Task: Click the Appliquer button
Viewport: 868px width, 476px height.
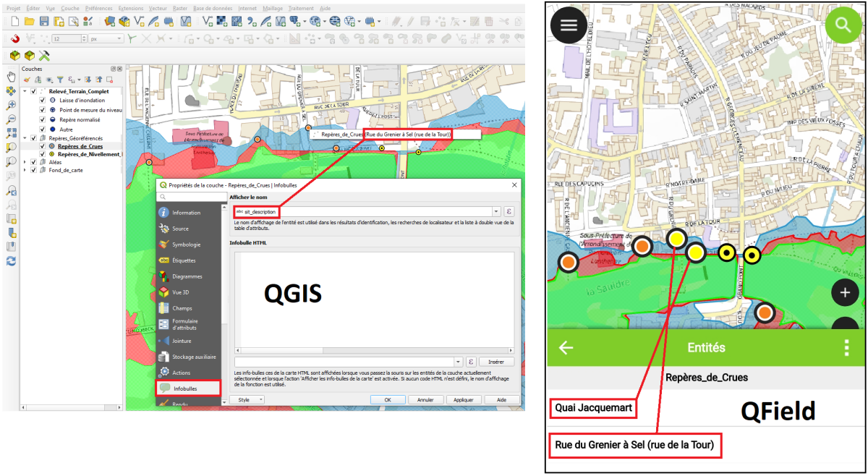Action: click(x=464, y=399)
